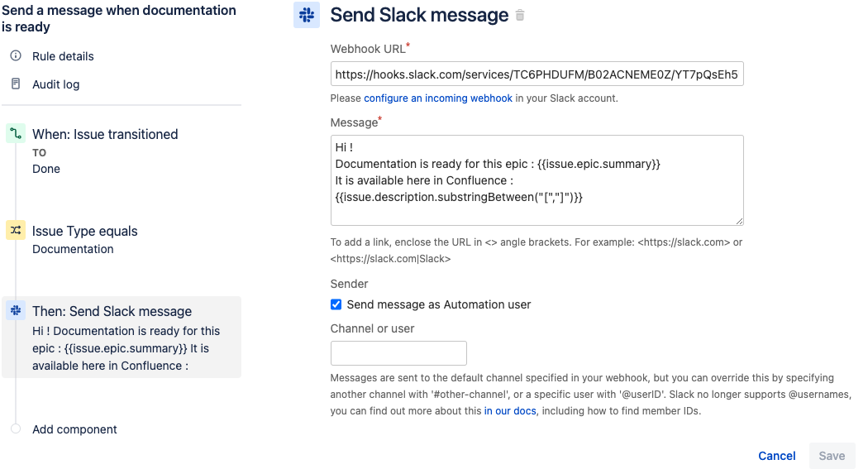Open the Audit log section
This screenshot has width=868, height=474.
coord(56,84)
